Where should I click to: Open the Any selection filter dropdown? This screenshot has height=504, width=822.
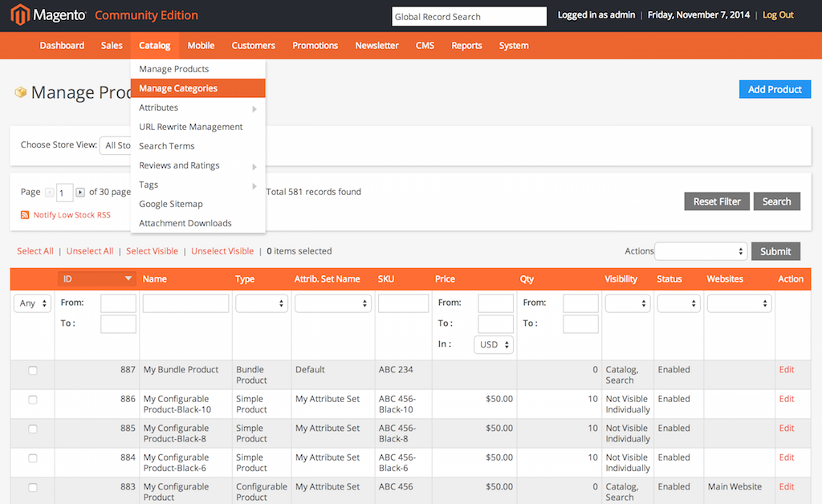coord(32,303)
